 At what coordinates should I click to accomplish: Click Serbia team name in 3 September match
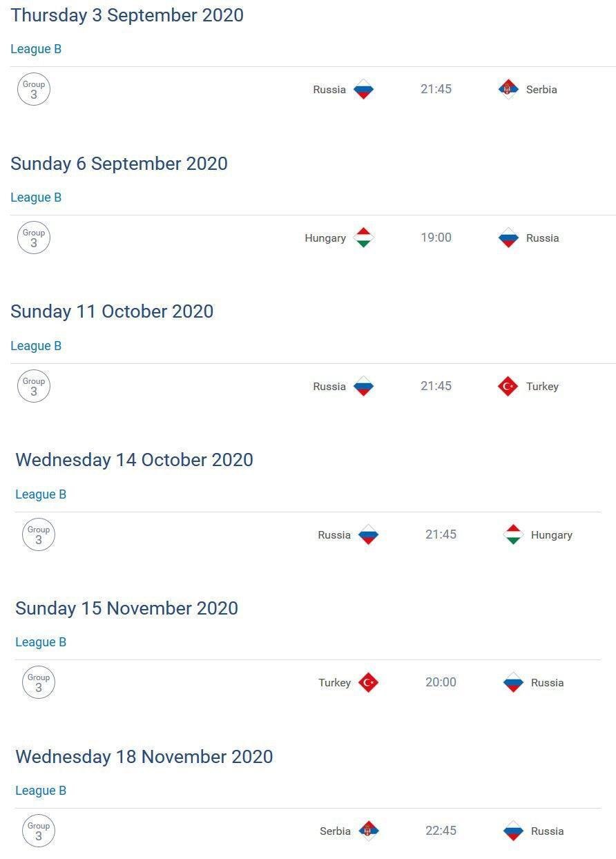541,89
